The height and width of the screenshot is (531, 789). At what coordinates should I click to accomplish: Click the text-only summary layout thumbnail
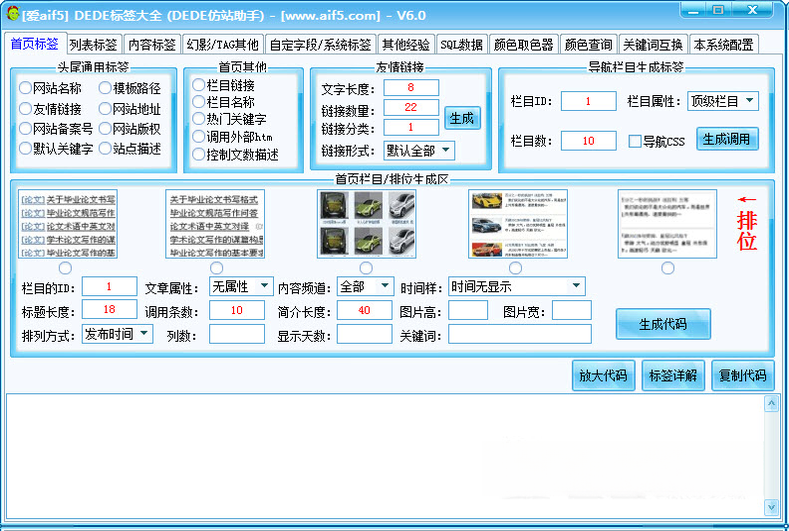(x=667, y=224)
